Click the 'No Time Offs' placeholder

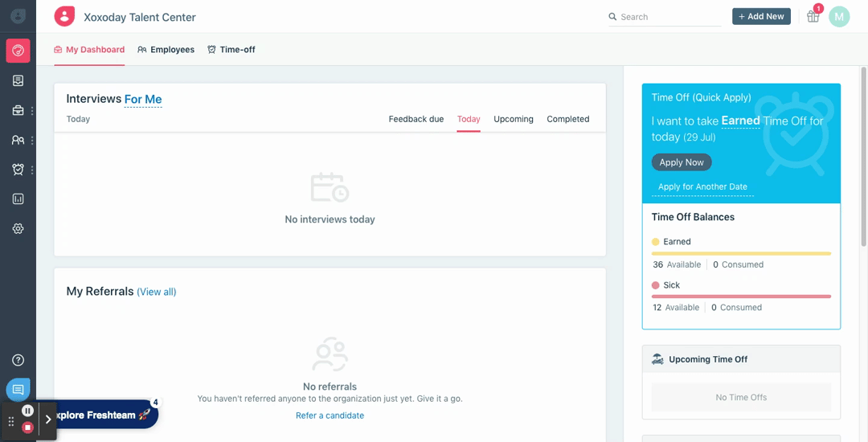(741, 397)
